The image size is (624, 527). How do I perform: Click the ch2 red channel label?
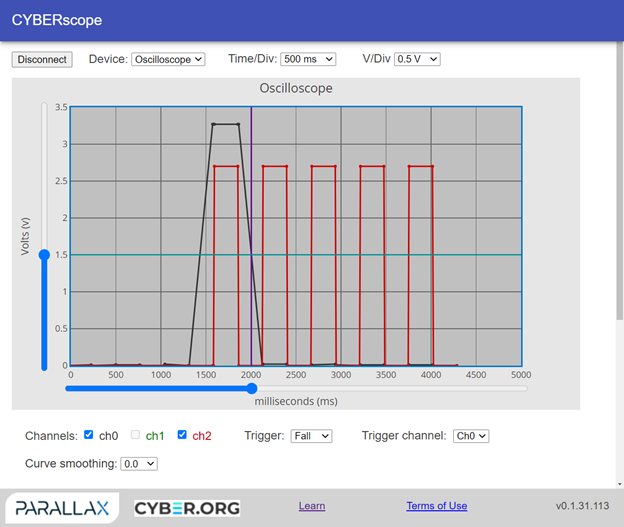[x=202, y=436]
